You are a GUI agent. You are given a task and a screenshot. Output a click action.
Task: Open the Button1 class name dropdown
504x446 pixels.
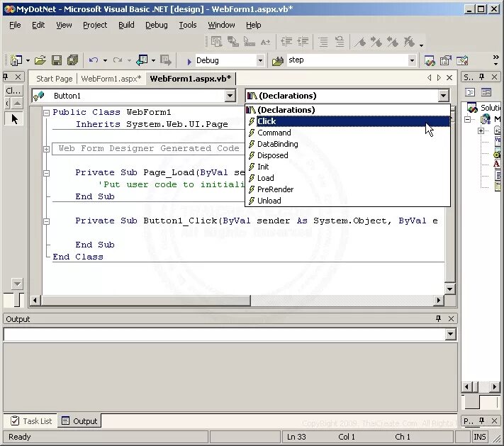(230, 96)
